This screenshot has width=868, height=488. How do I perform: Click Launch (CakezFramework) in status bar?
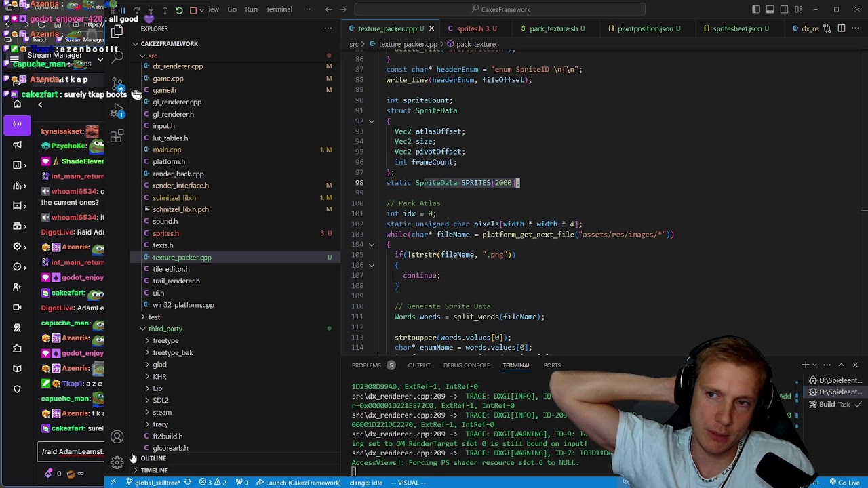298,483
